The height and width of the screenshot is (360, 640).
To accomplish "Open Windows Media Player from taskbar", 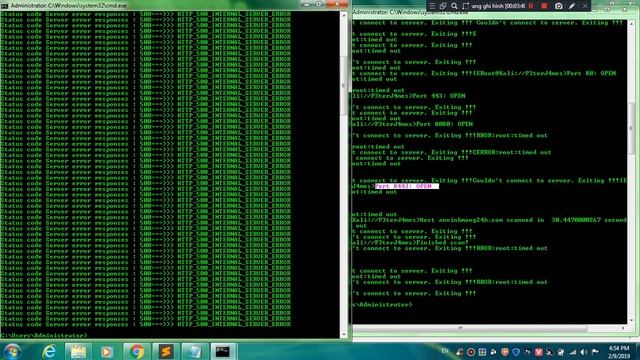I will click(107, 352).
